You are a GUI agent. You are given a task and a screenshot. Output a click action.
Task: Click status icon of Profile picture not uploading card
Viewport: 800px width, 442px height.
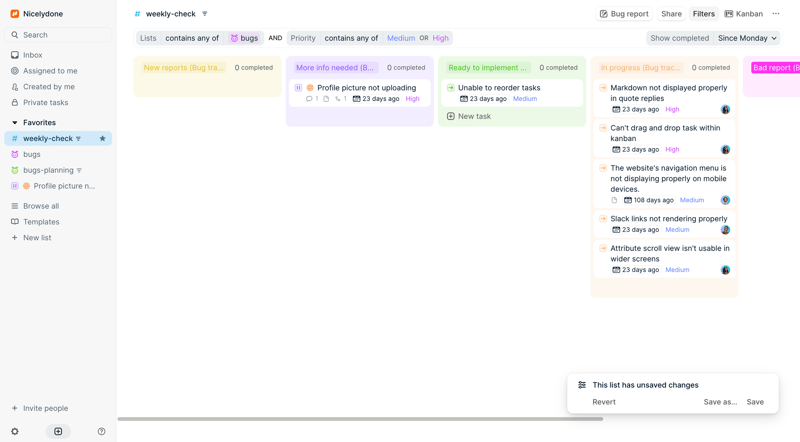click(x=298, y=88)
